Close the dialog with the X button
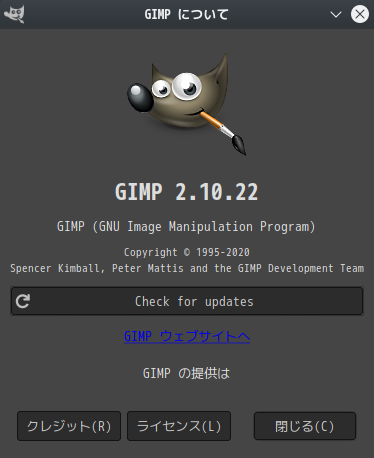The image size is (374, 458). 360,14
